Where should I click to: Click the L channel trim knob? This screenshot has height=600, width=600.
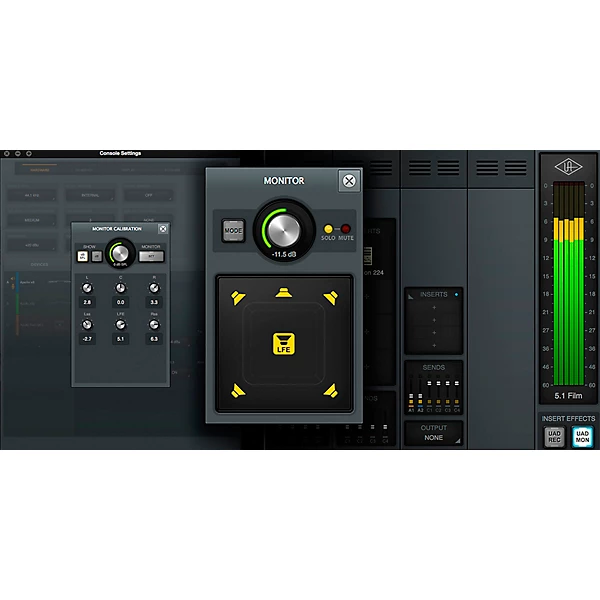point(87,288)
